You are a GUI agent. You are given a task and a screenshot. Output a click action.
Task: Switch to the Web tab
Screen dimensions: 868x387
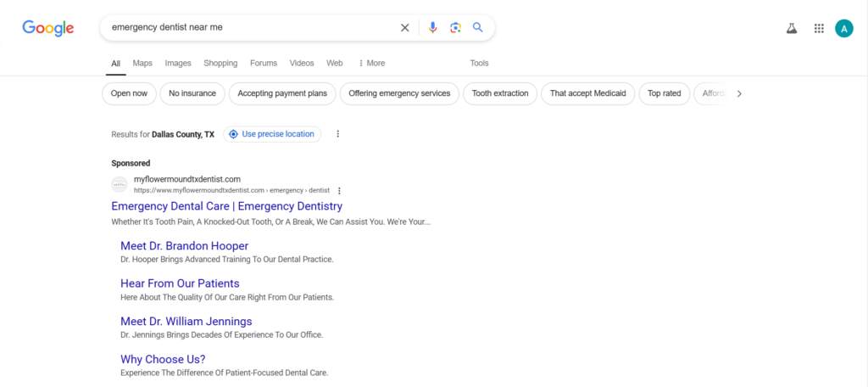pos(334,63)
